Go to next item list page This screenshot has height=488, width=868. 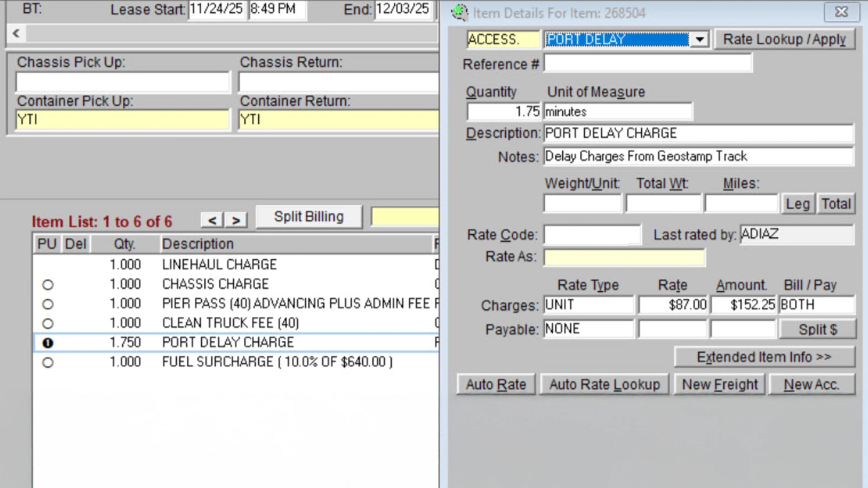coord(236,221)
